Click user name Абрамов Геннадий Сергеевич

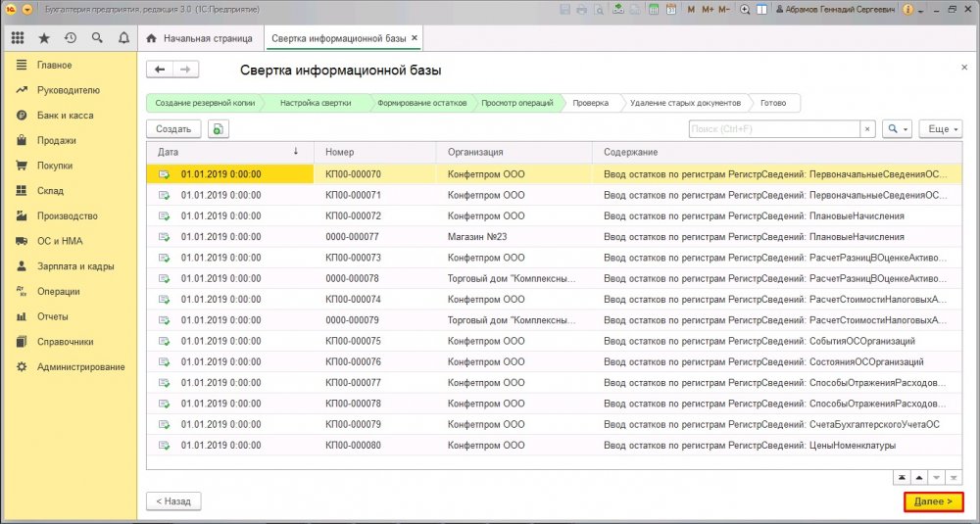pyautogui.click(x=835, y=10)
